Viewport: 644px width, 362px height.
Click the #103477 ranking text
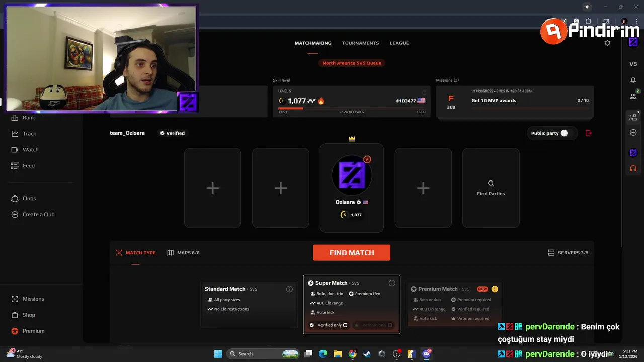click(x=406, y=101)
